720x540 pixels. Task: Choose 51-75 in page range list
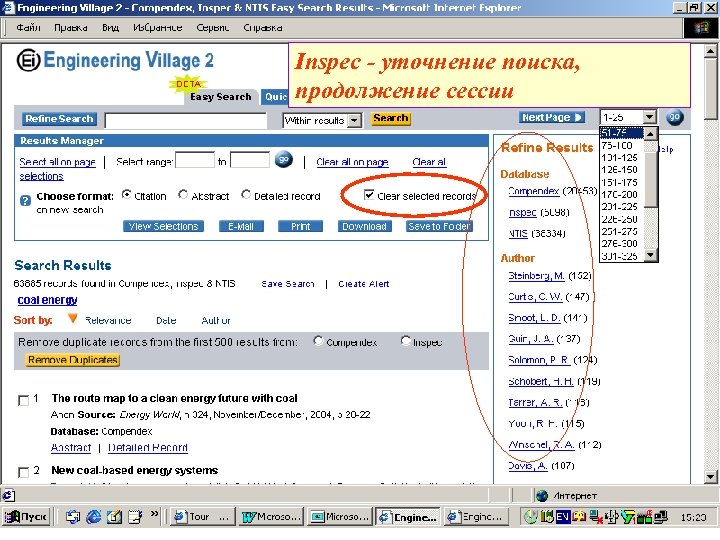click(x=622, y=133)
